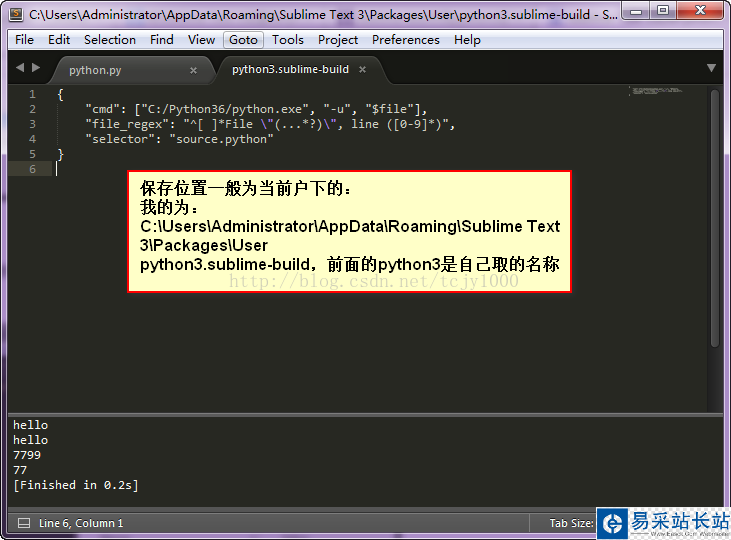Open the File menu

click(24, 40)
